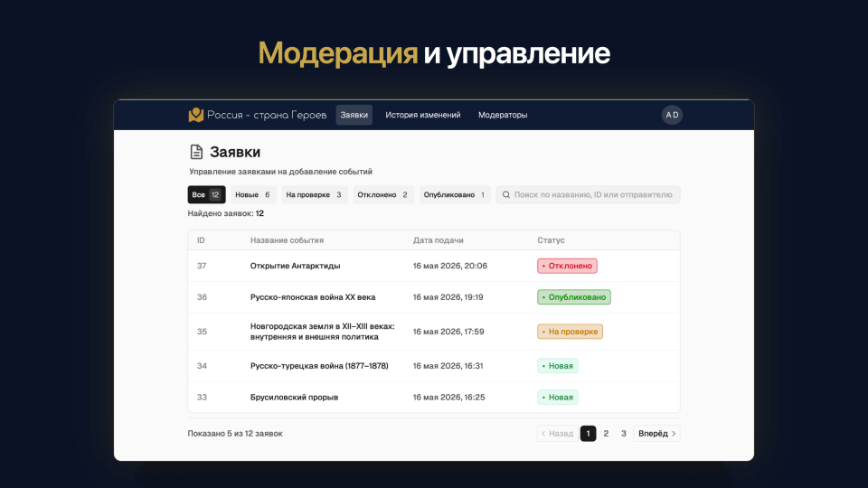Filter by Новые applications
The height and width of the screenshot is (488, 868).
pos(253,195)
